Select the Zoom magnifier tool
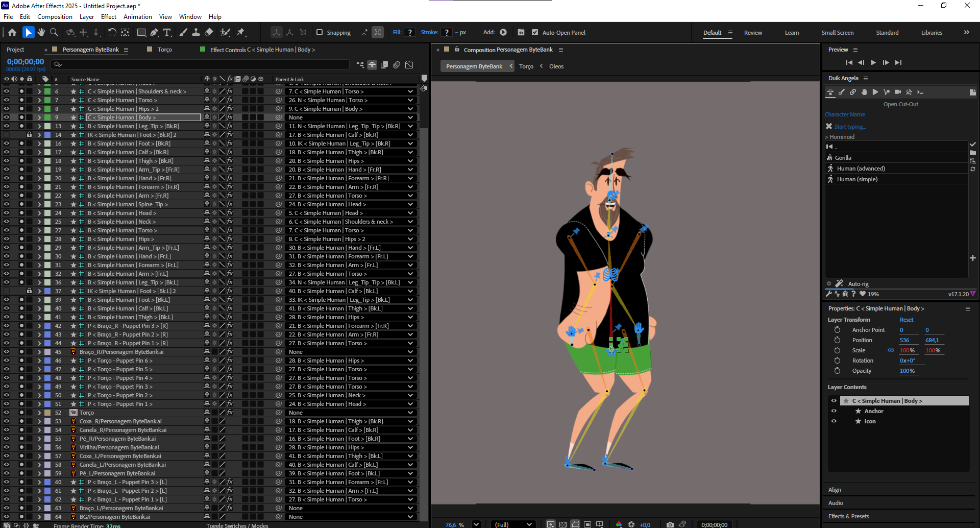 54,33
